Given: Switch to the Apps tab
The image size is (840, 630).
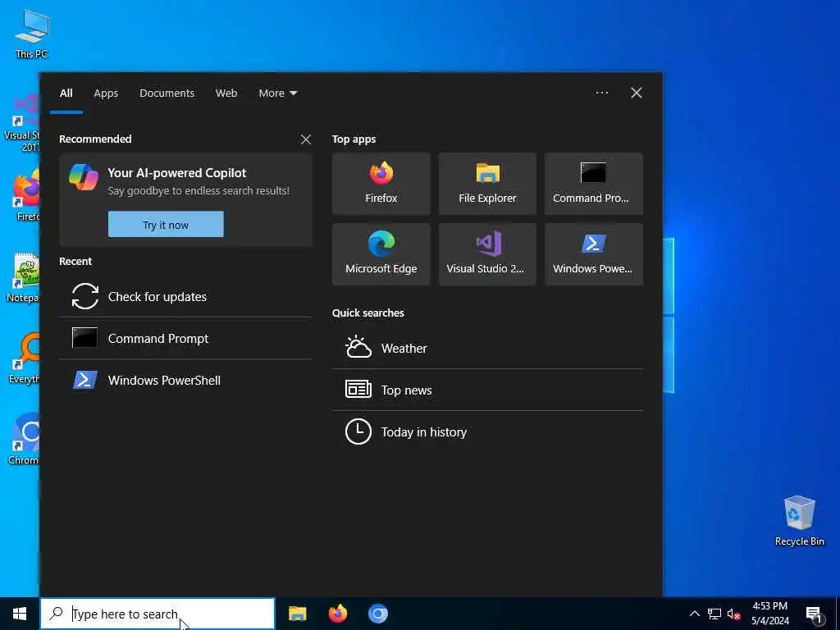Looking at the screenshot, I should (x=106, y=94).
